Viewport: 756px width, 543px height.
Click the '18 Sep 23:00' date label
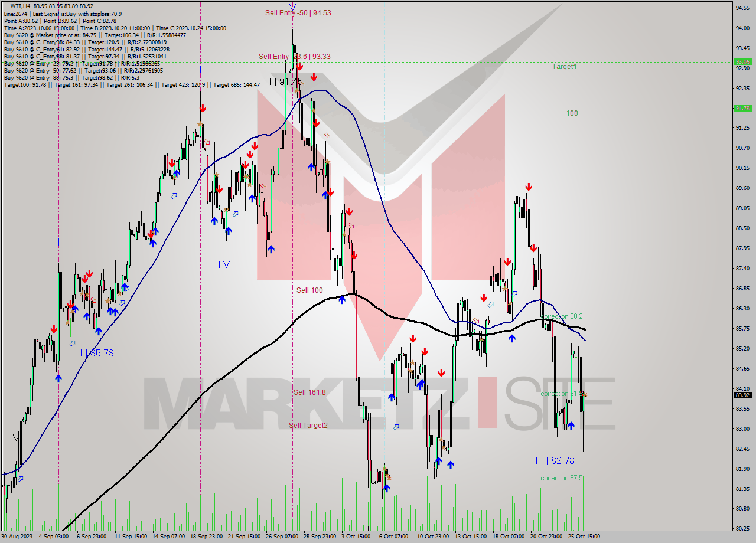pyautogui.click(x=207, y=537)
